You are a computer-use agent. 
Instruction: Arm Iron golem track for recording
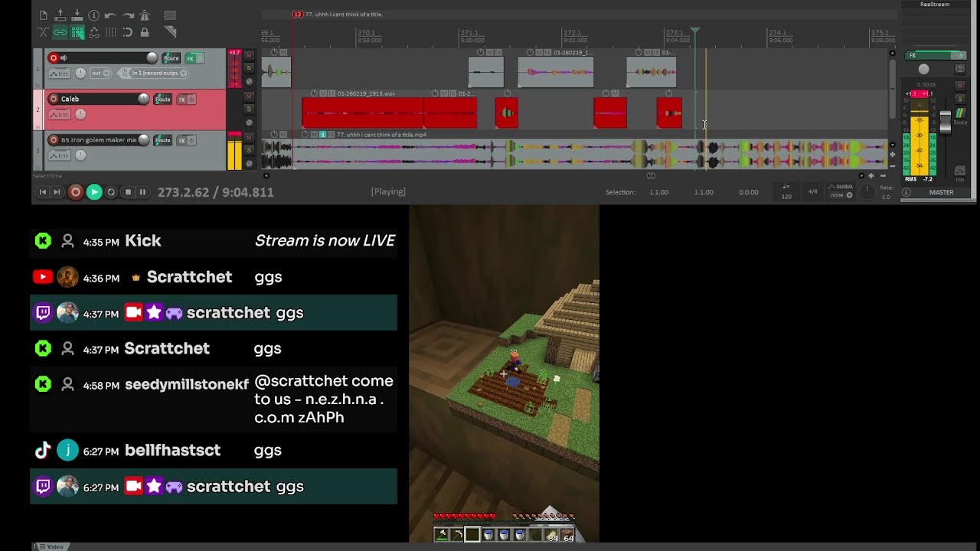pyautogui.click(x=54, y=140)
